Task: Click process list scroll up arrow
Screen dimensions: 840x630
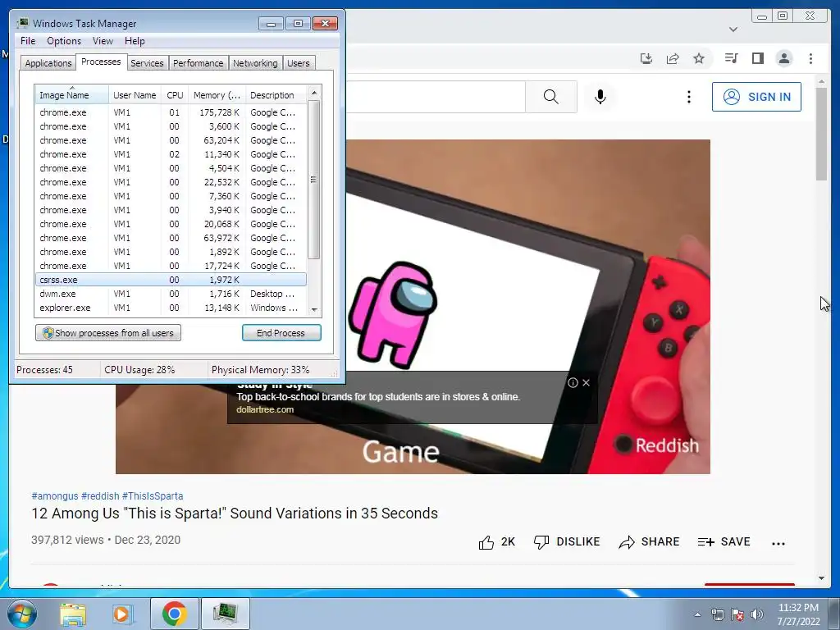Action: (x=314, y=93)
